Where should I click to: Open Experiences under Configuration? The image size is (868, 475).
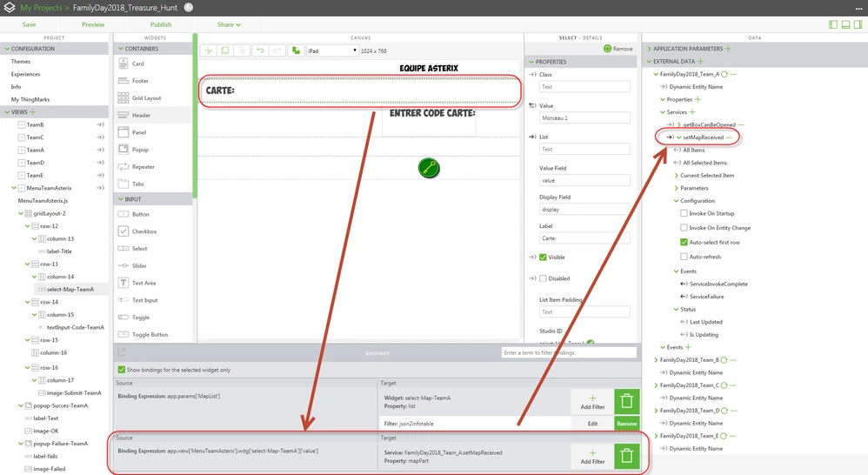click(25, 74)
